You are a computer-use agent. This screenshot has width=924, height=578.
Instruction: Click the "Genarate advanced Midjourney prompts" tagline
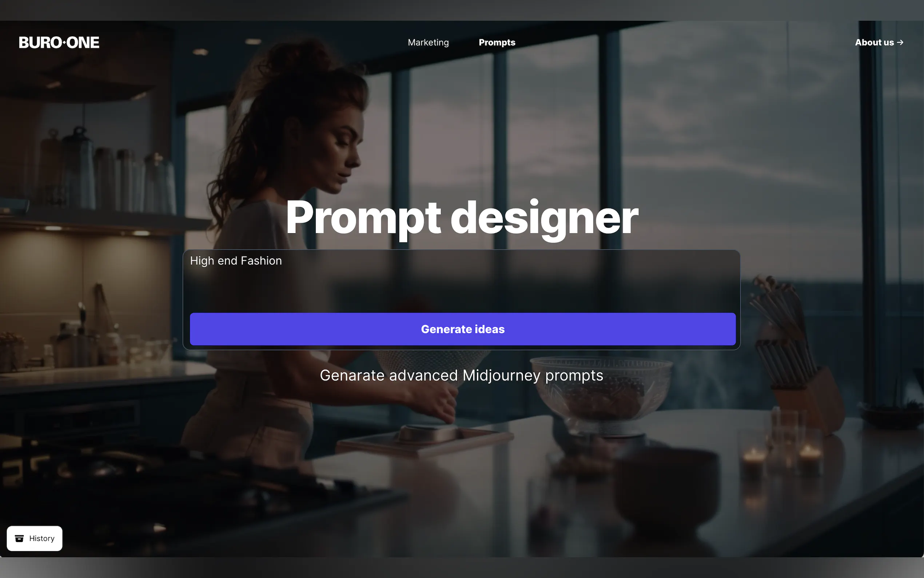461,375
